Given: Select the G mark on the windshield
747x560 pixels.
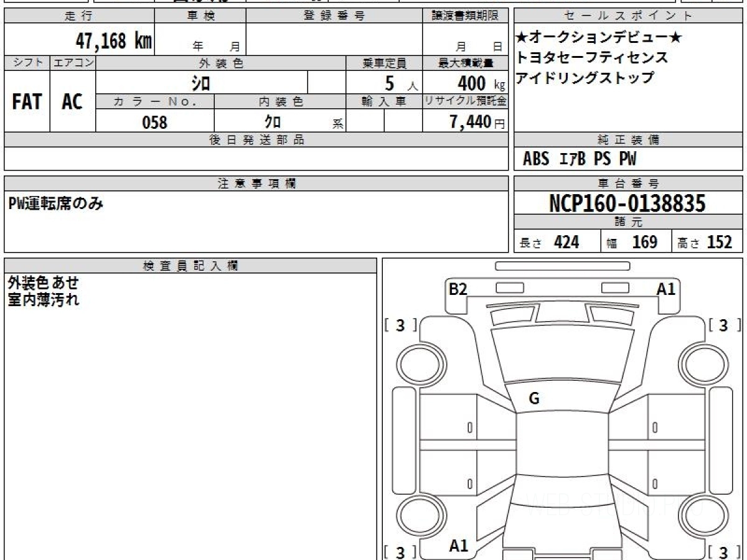Looking at the screenshot, I should tap(534, 399).
